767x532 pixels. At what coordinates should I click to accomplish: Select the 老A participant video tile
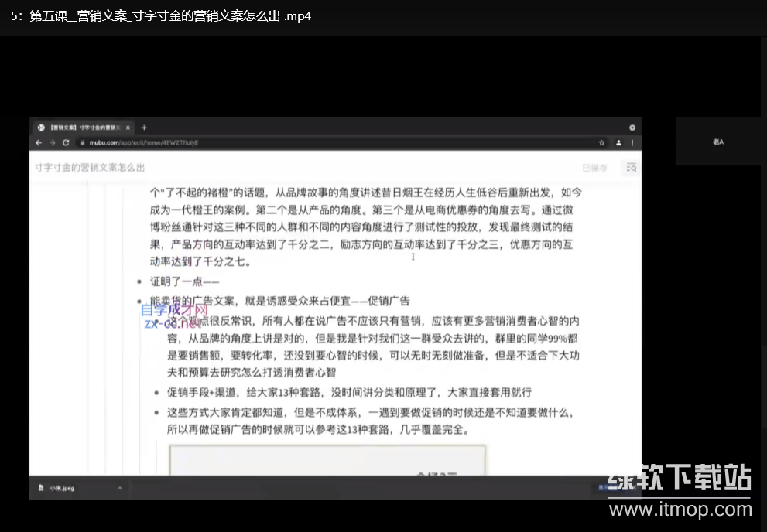click(717, 142)
